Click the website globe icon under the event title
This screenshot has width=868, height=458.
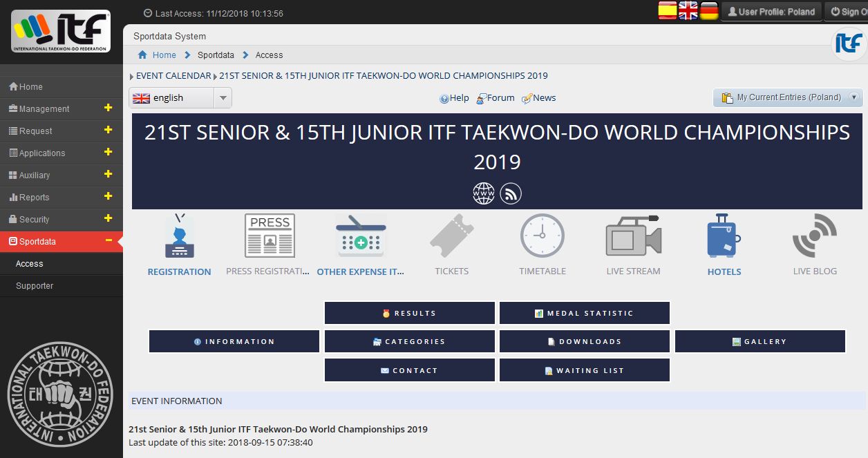tap(484, 193)
